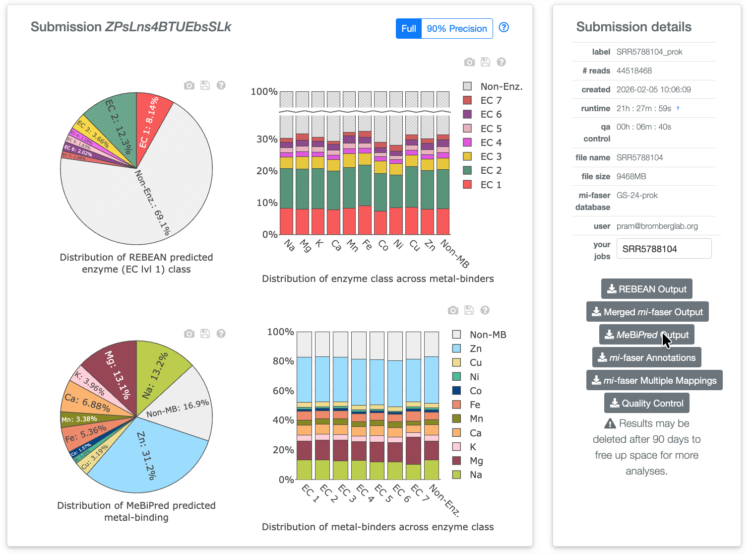
Task: Download REBEAN Output
Action: coord(647,289)
